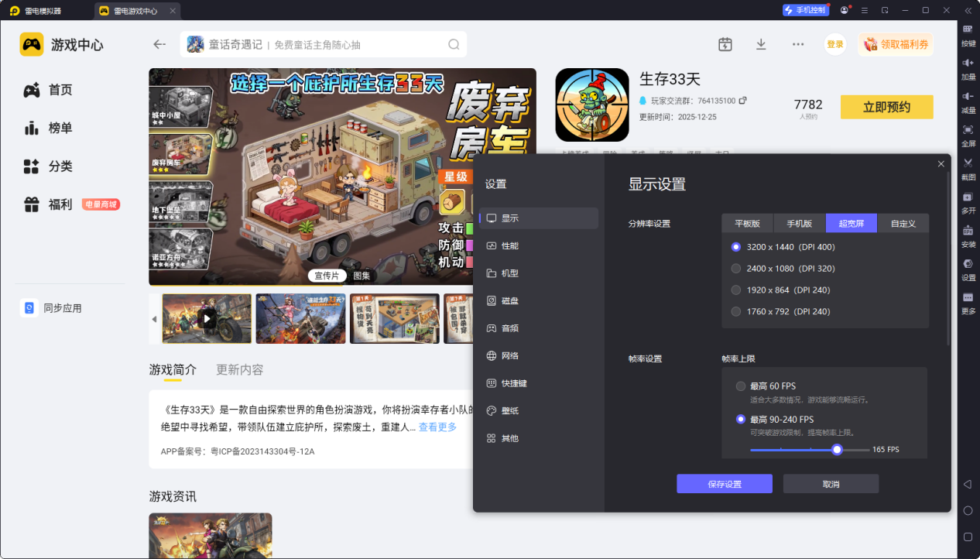Toggle 全屏 fullscreen icon

click(x=968, y=129)
